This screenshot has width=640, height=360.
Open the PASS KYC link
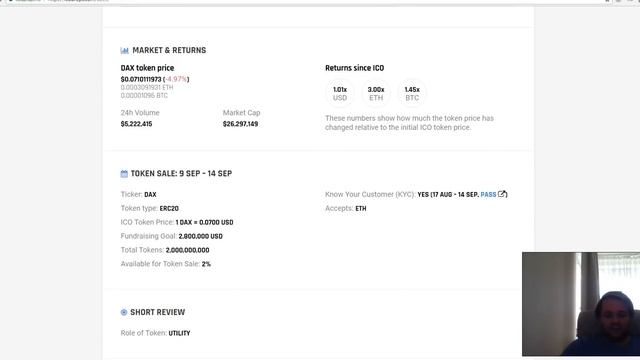coord(488,195)
